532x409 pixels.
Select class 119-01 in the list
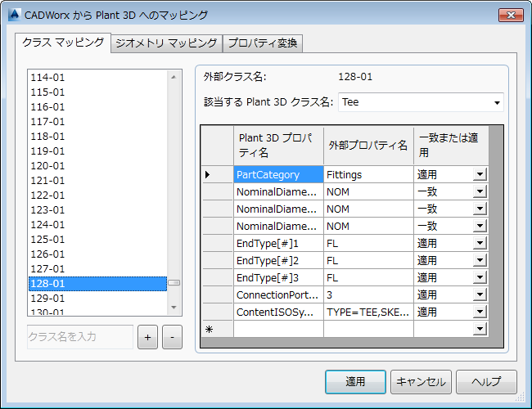coord(97,151)
